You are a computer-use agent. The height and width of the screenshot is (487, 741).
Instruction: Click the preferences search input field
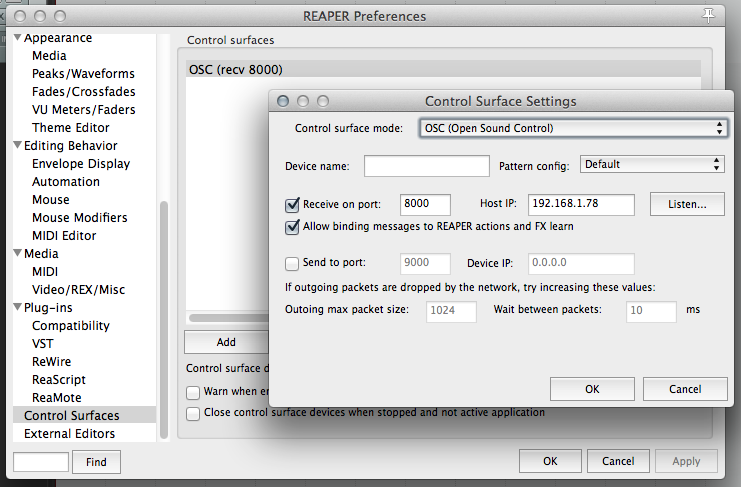coord(41,462)
